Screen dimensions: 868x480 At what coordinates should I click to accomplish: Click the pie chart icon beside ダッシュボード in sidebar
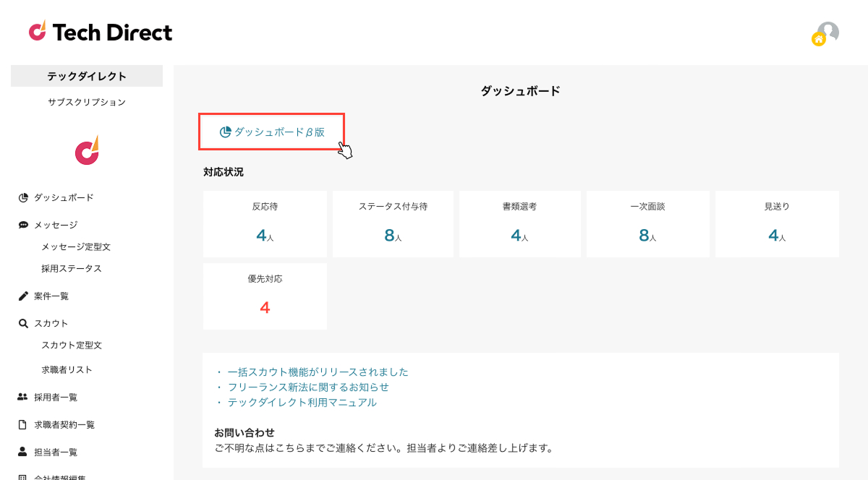point(23,197)
